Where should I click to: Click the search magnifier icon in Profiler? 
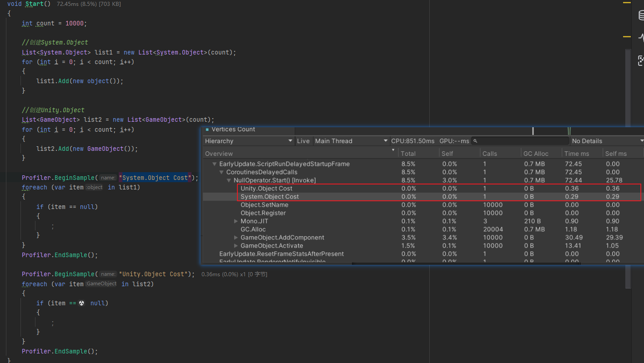point(475,141)
